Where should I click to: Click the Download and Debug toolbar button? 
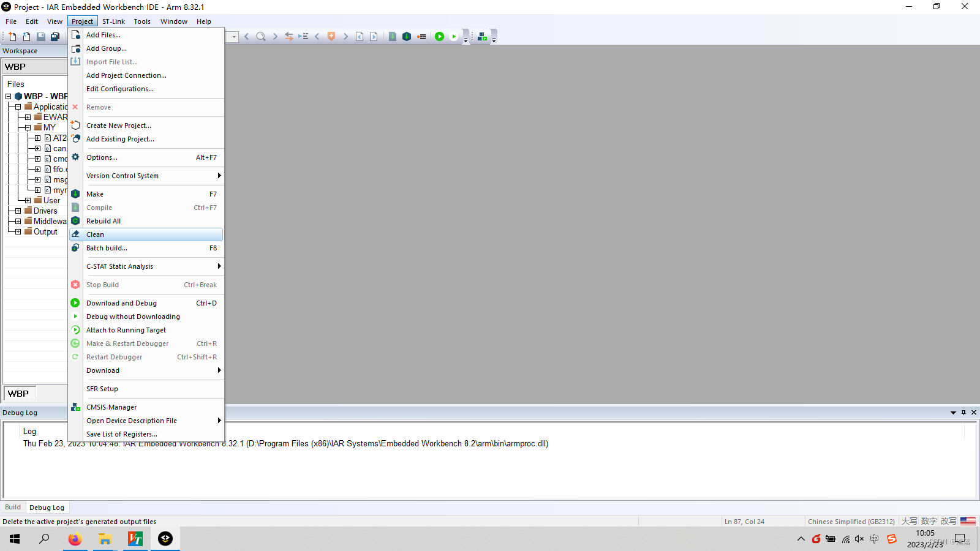tap(439, 37)
